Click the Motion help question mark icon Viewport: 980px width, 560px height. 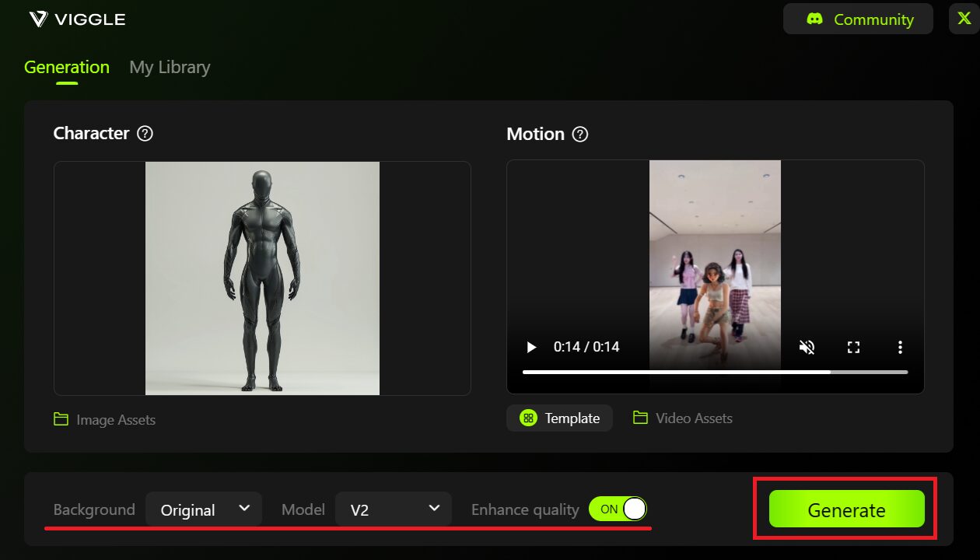(580, 134)
